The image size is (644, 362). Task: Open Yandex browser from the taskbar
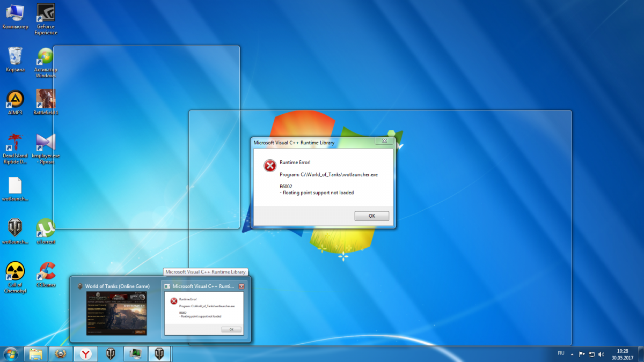coord(85,353)
